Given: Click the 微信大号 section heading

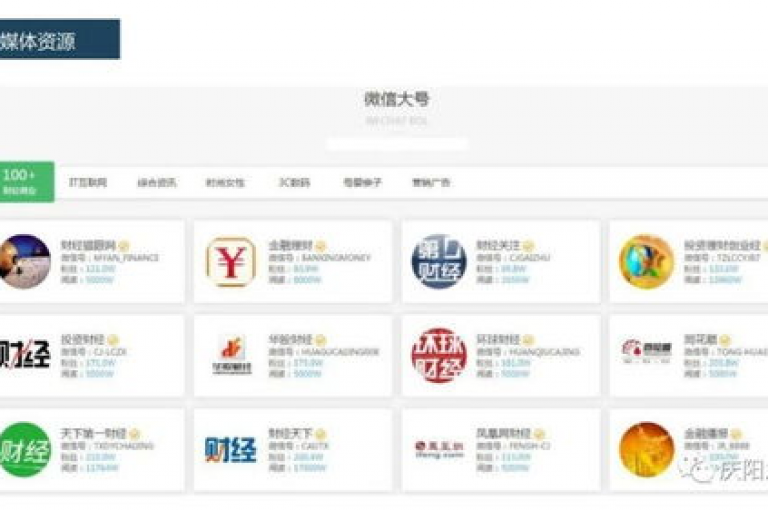Looking at the screenshot, I should click(x=397, y=99).
